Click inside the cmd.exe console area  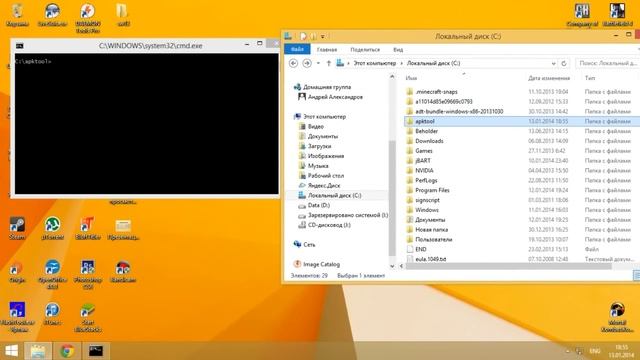coord(147,124)
